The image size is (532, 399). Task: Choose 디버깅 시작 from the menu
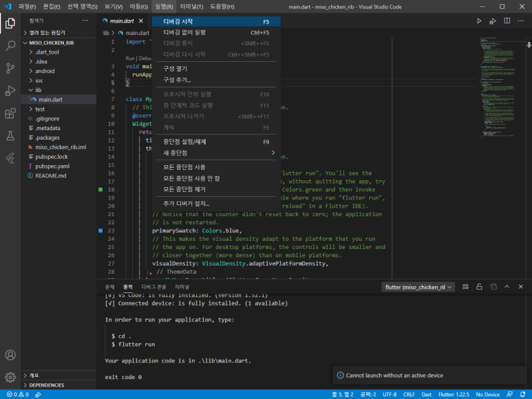(x=216, y=21)
